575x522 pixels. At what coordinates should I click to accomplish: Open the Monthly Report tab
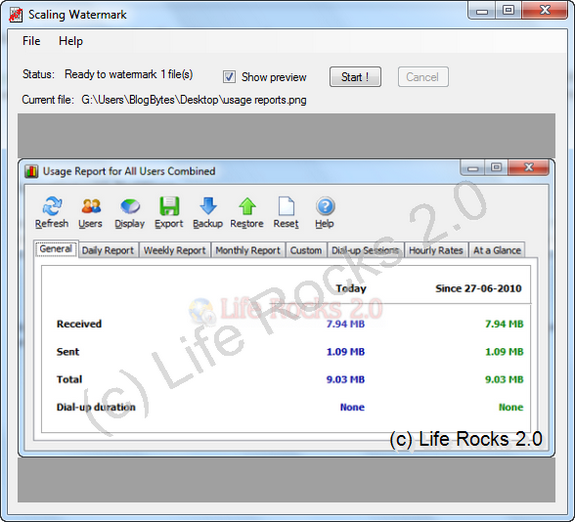tap(248, 250)
